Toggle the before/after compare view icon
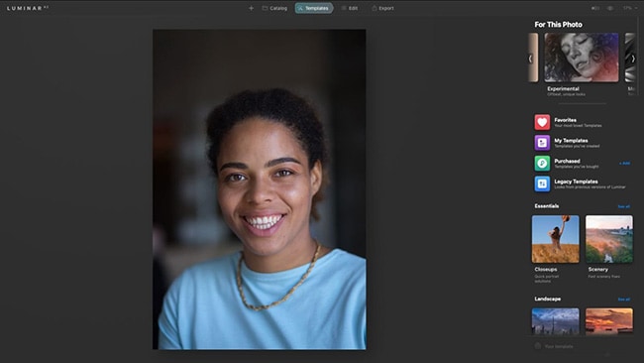Screen dimensions: 644x363 click(595, 8)
